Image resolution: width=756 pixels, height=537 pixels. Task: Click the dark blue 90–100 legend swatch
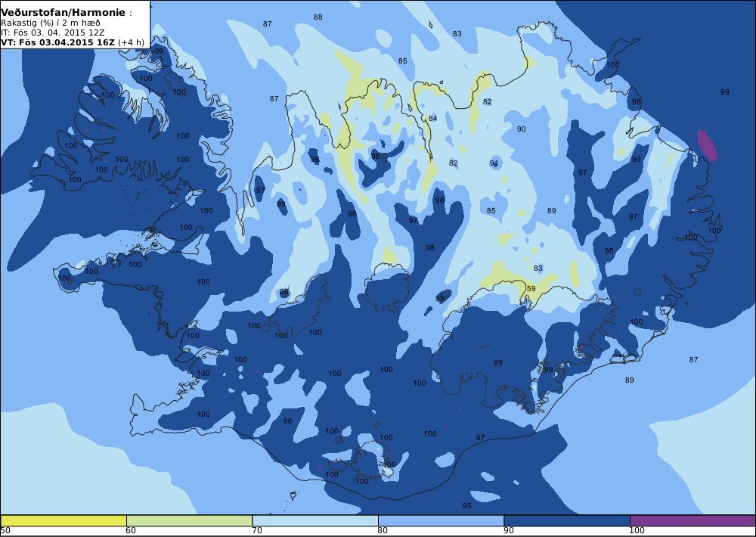coord(567,520)
